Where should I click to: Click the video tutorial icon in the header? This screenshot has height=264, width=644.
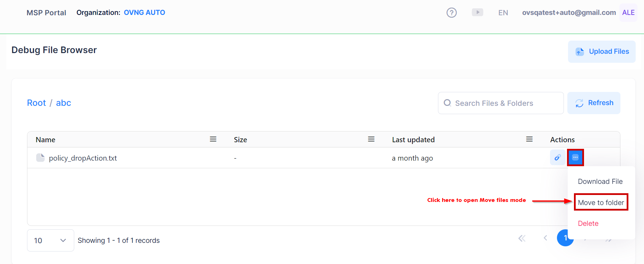[477, 12]
